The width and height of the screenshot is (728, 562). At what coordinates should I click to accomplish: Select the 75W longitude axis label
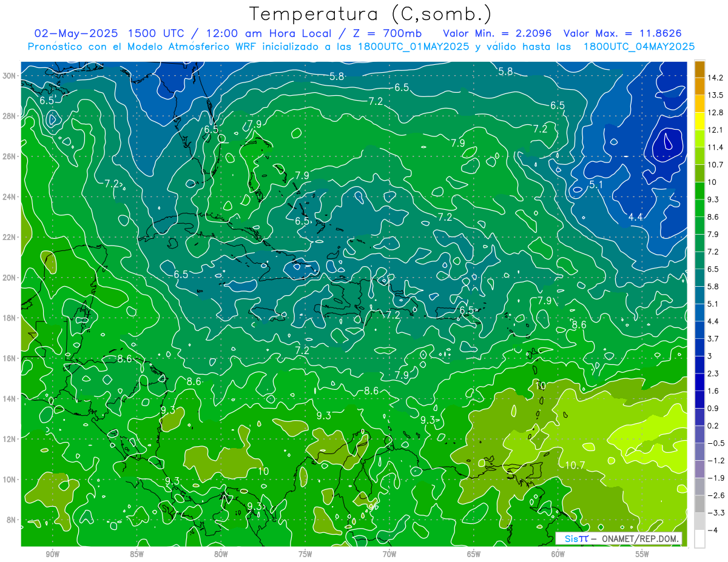(x=305, y=554)
